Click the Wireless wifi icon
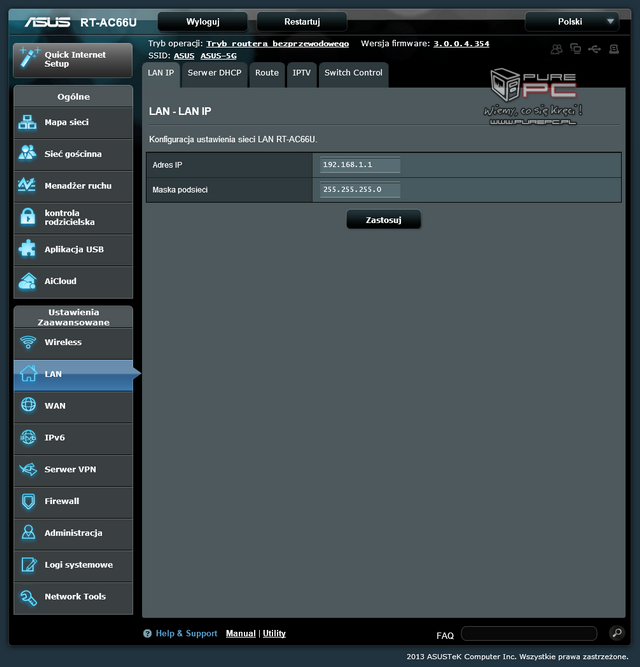The image size is (640, 667). coord(28,342)
